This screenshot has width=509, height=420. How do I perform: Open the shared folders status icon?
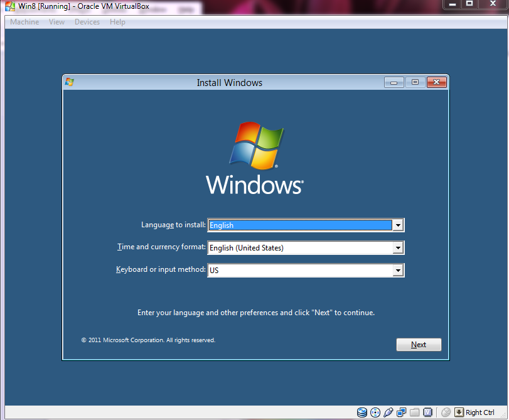pyautogui.click(x=414, y=412)
